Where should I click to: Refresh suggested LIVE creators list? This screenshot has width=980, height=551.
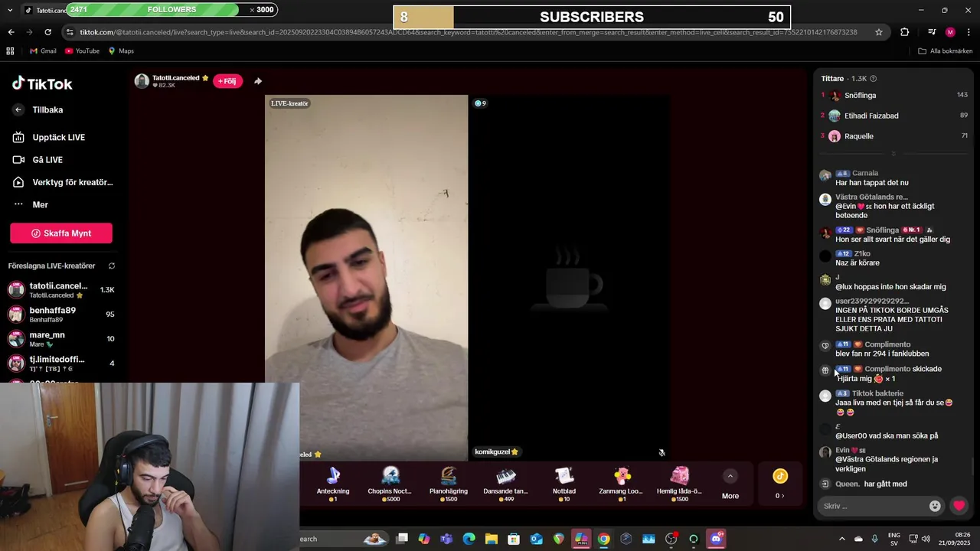tap(112, 266)
